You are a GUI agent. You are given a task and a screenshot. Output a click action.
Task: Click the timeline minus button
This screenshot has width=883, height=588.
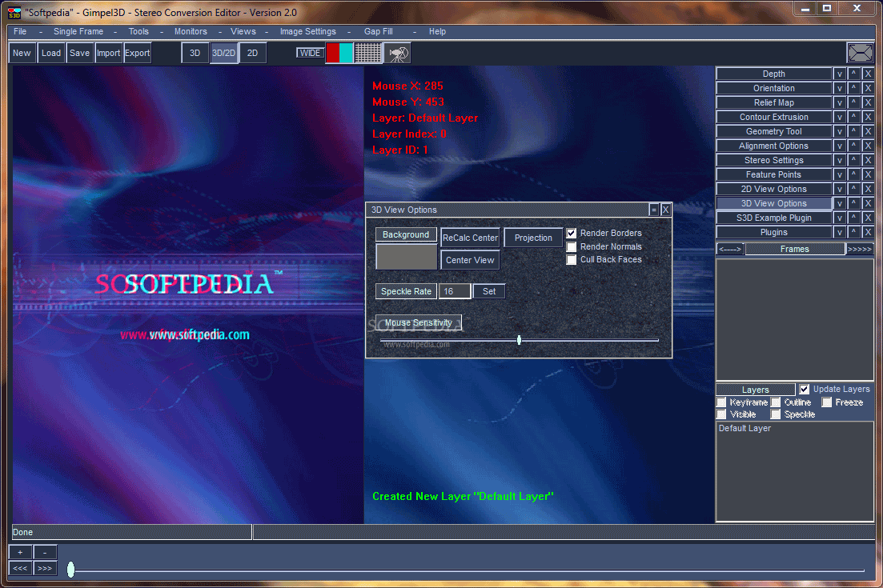45,553
